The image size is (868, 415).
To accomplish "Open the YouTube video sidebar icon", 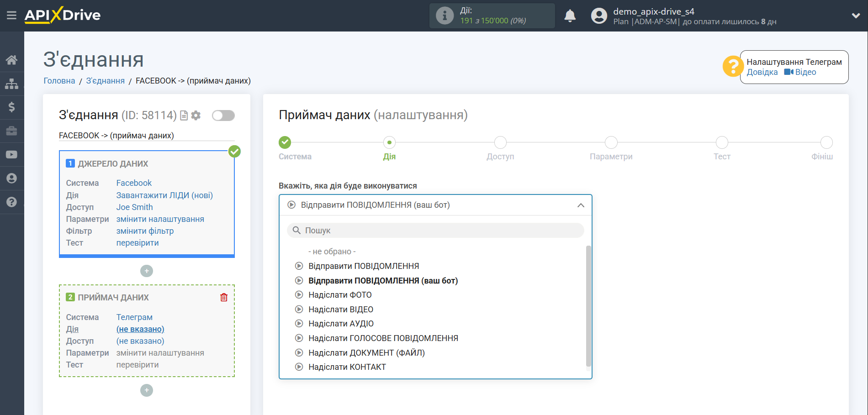I will point(12,155).
